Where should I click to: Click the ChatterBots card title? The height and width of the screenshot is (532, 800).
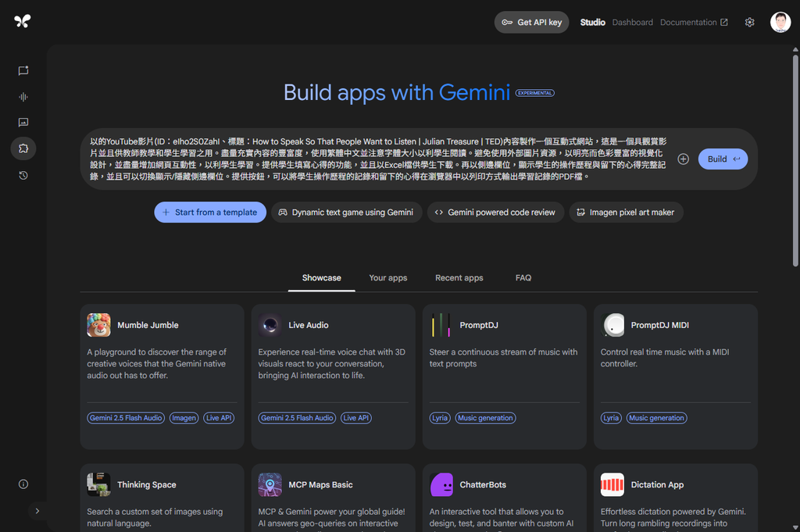click(483, 485)
